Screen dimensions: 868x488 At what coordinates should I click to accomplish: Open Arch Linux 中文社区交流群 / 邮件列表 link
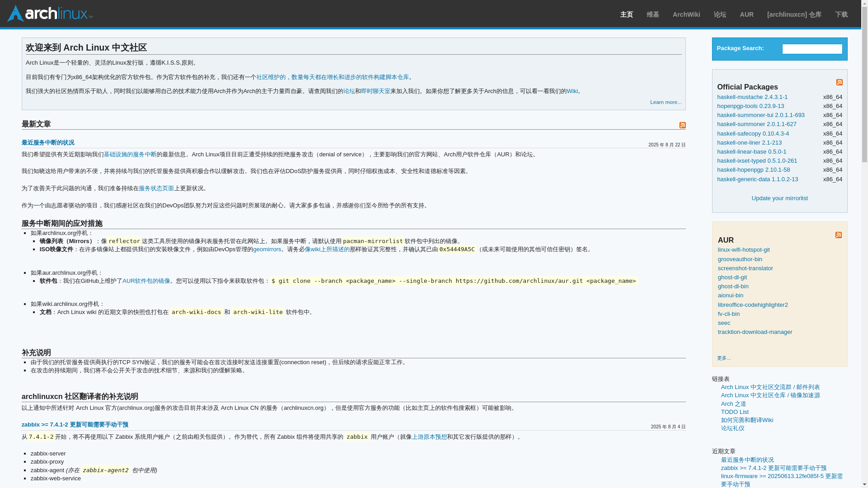click(770, 387)
